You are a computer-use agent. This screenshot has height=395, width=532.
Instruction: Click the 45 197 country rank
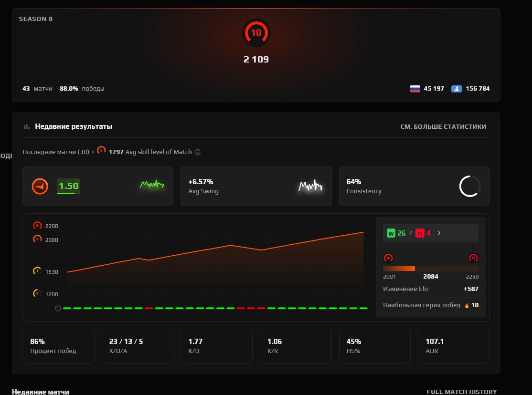click(x=434, y=89)
